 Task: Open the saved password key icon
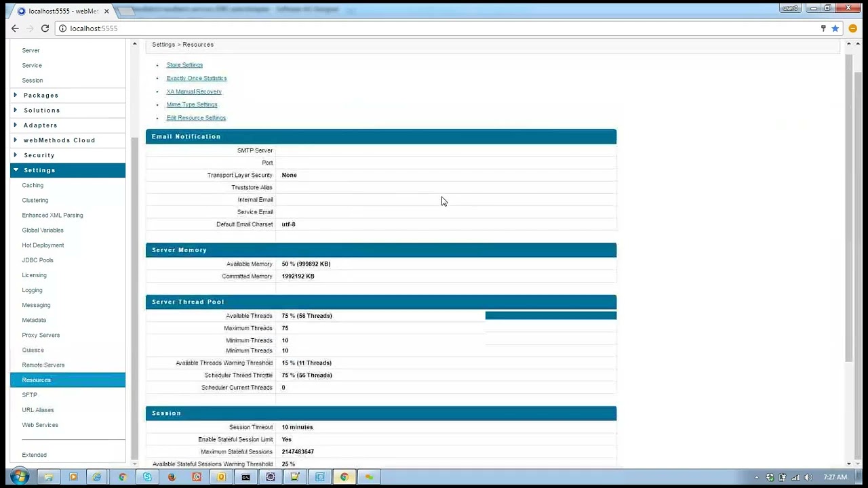[823, 28]
